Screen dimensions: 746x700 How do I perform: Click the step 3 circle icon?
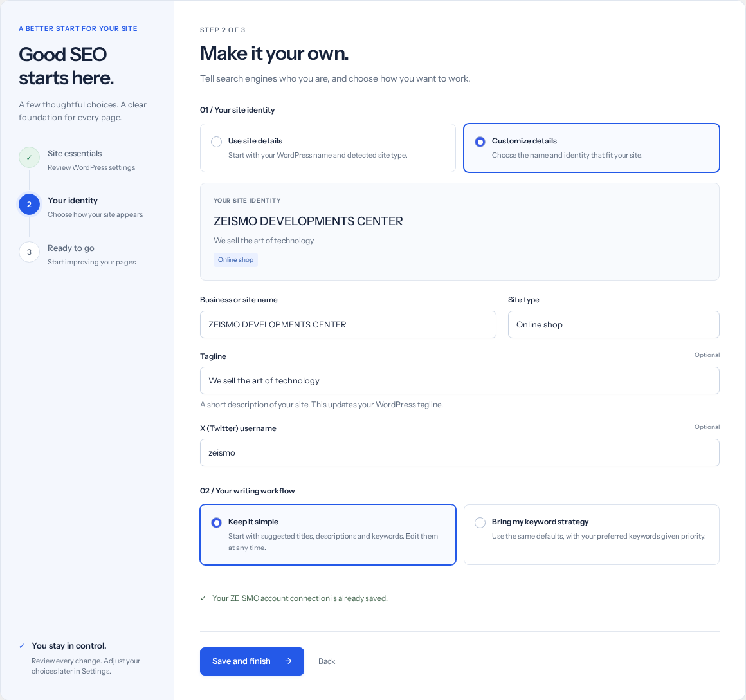[29, 252]
